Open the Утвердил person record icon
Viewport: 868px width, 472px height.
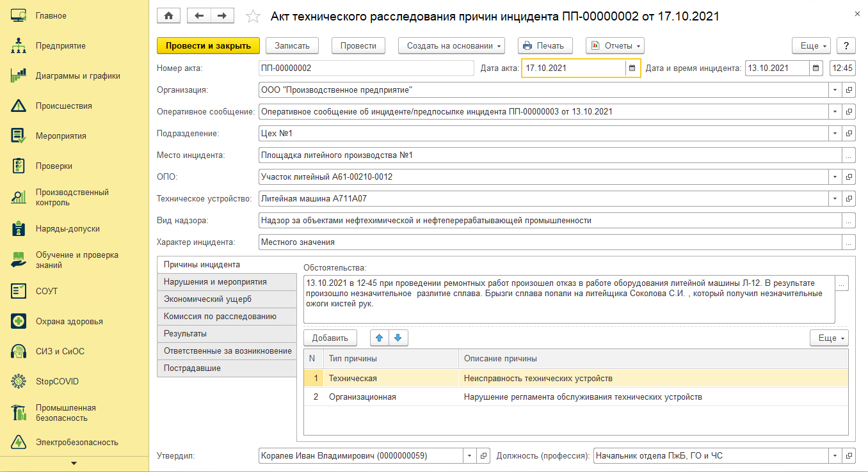click(x=484, y=456)
